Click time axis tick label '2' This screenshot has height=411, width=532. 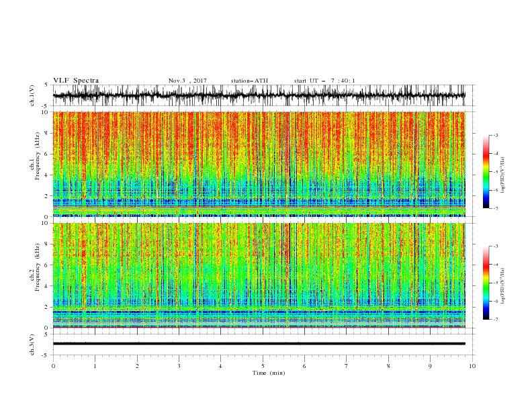137,366
